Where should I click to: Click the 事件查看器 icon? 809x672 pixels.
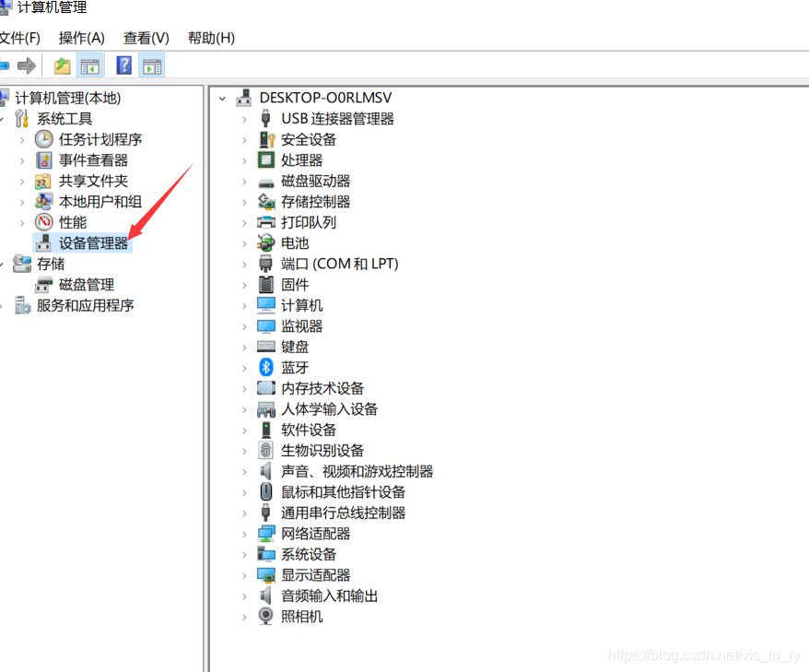(44, 160)
